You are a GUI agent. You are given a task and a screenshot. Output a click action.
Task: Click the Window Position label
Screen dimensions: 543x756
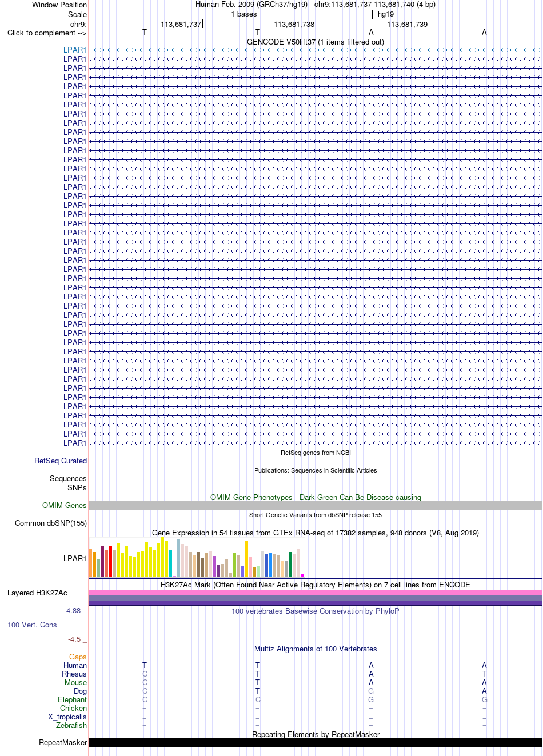[x=59, y=5]
